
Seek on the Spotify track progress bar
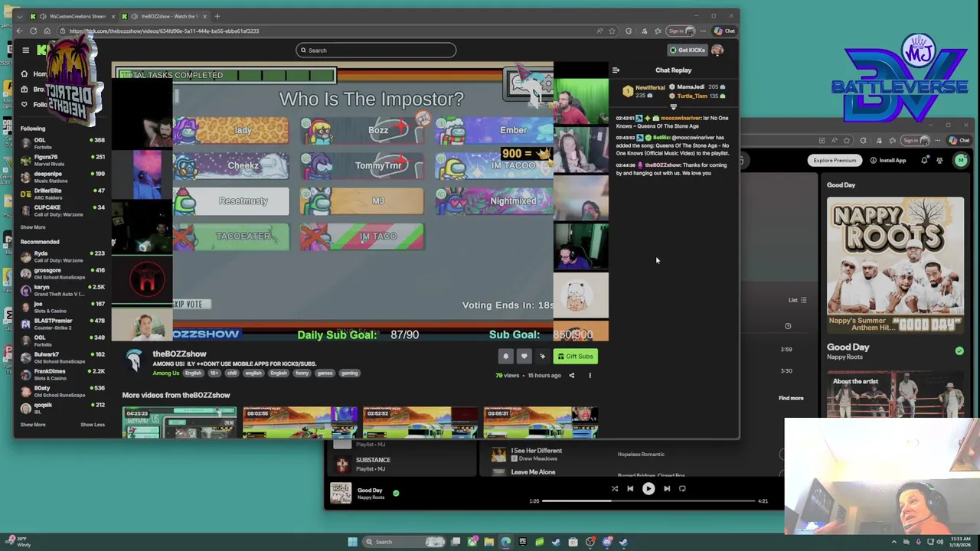tap(650, 501)
